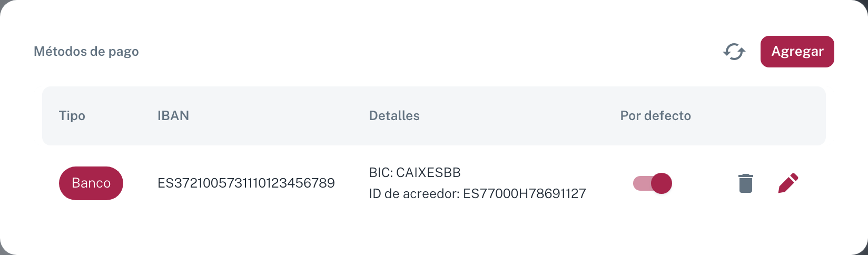The height and width of the screenshot is (255, 868).
Task: Edit the bank payment method with pencil icon
Action: tap(788, 183)
